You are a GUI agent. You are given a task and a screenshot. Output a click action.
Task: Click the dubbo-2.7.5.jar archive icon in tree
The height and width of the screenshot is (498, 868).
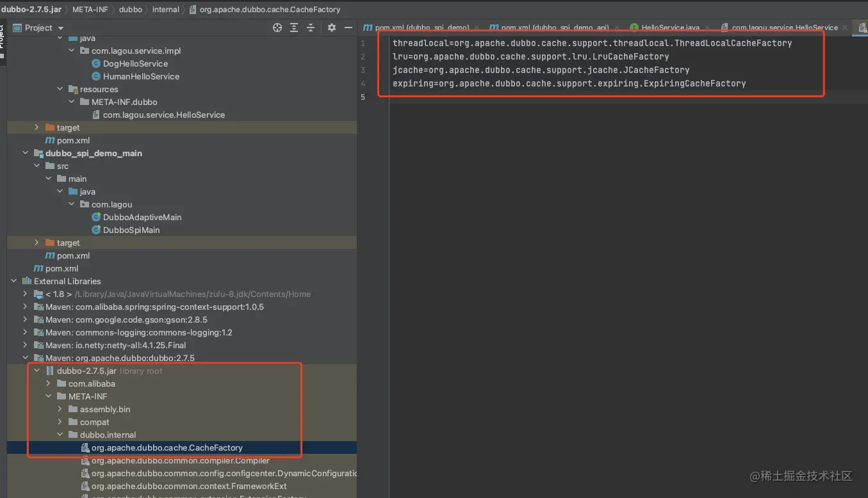(50, 371)
